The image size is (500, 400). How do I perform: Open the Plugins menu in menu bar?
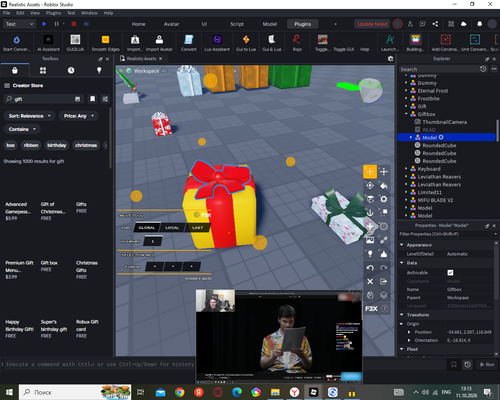53,13
